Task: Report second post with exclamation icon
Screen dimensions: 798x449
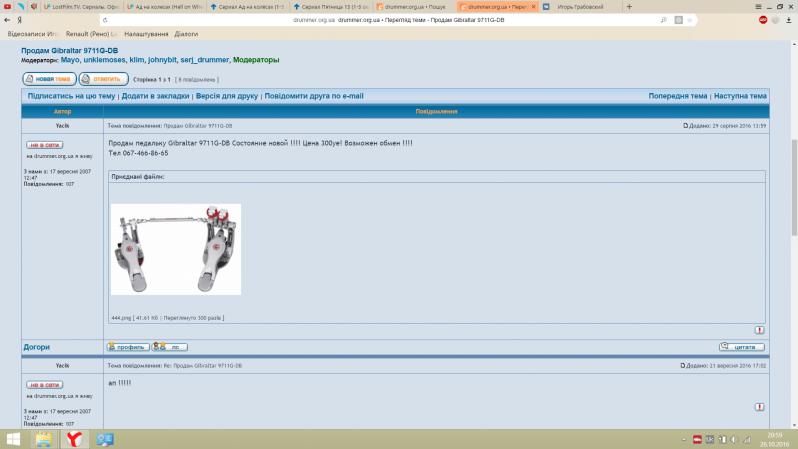Action: point(759,407)
